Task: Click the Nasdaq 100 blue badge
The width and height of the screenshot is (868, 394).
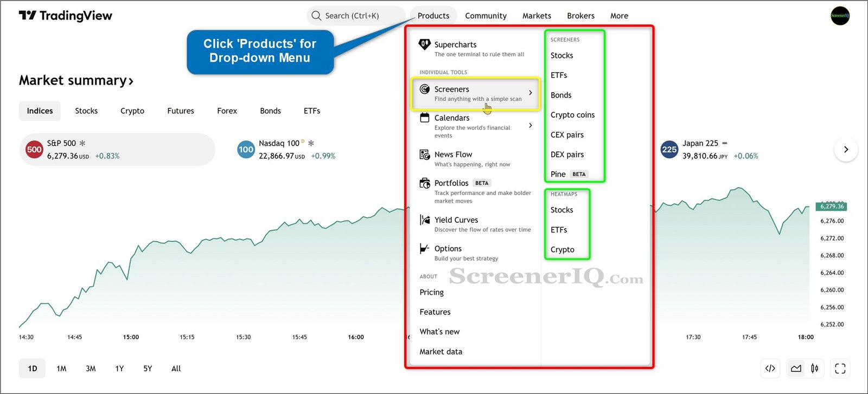Action: [x=246, y=150]
